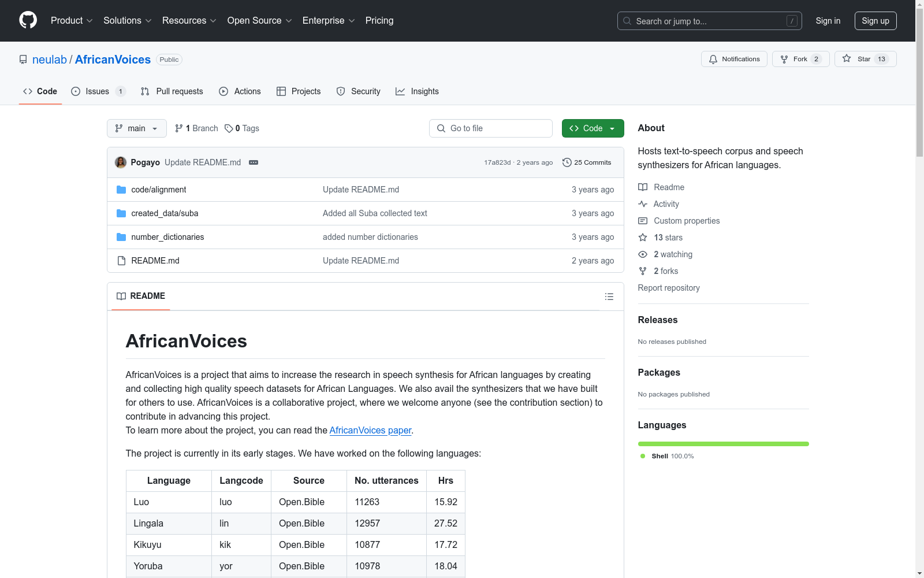
Task: Click the Notifications bell button
Action: [734, 59]
